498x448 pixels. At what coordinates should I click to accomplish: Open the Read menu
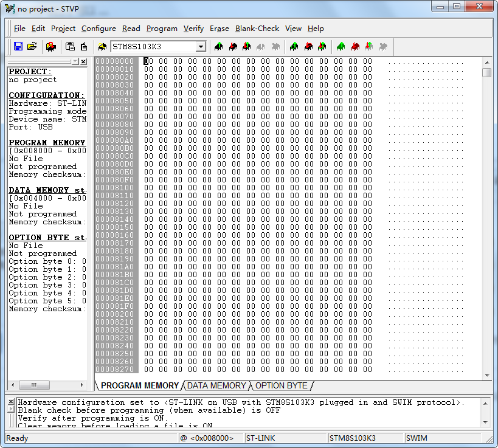131,29
